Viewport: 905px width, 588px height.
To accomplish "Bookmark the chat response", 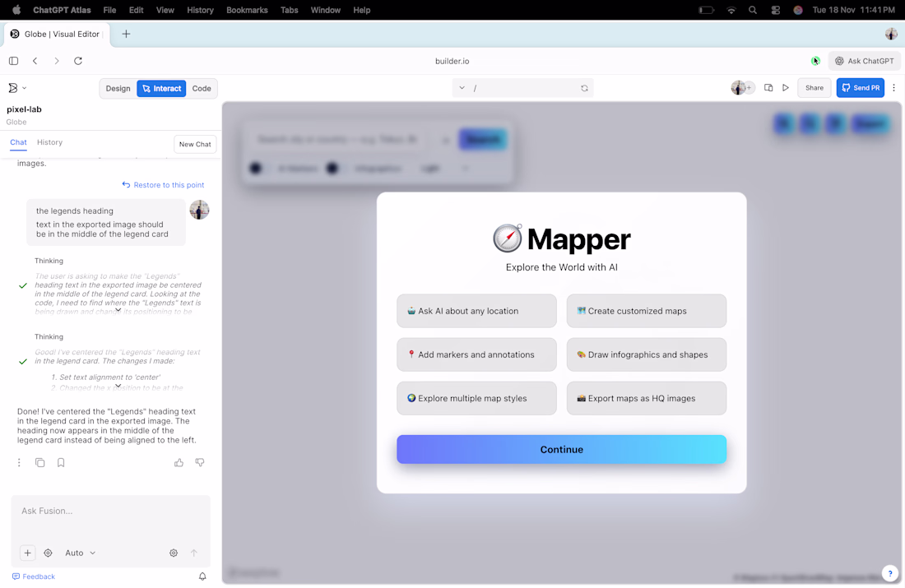I will coord(61,463).
